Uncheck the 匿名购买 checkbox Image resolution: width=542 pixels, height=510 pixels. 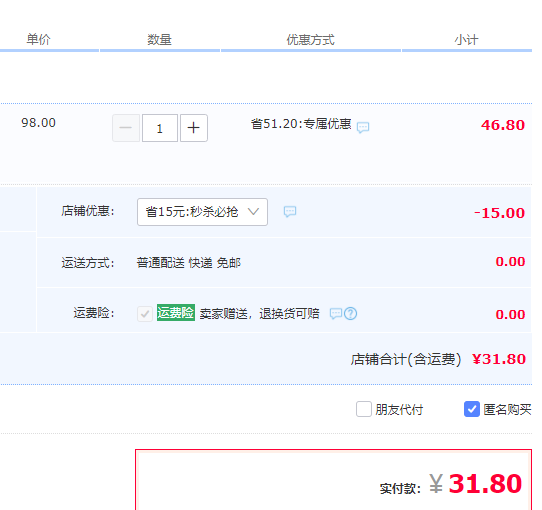click(472, 409)
